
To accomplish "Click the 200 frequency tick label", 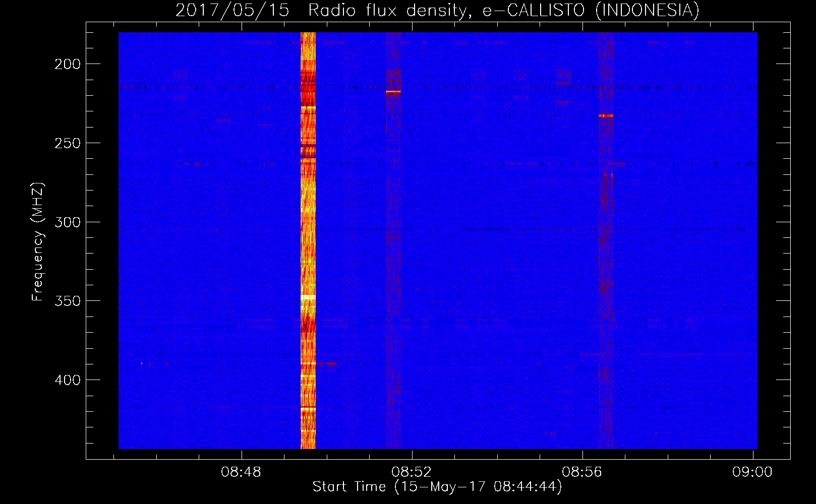I will 68,64.
